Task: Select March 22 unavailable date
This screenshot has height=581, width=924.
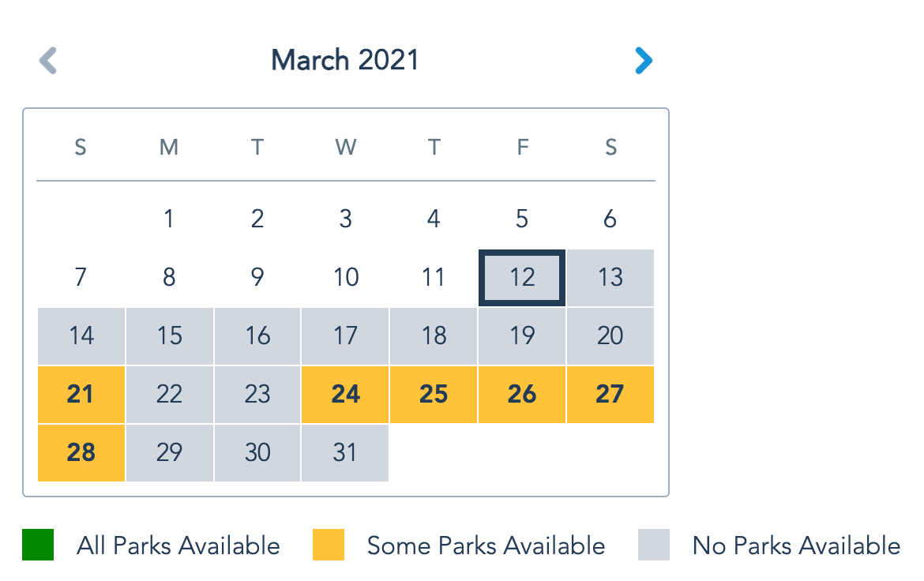Action: click(169, 394)
